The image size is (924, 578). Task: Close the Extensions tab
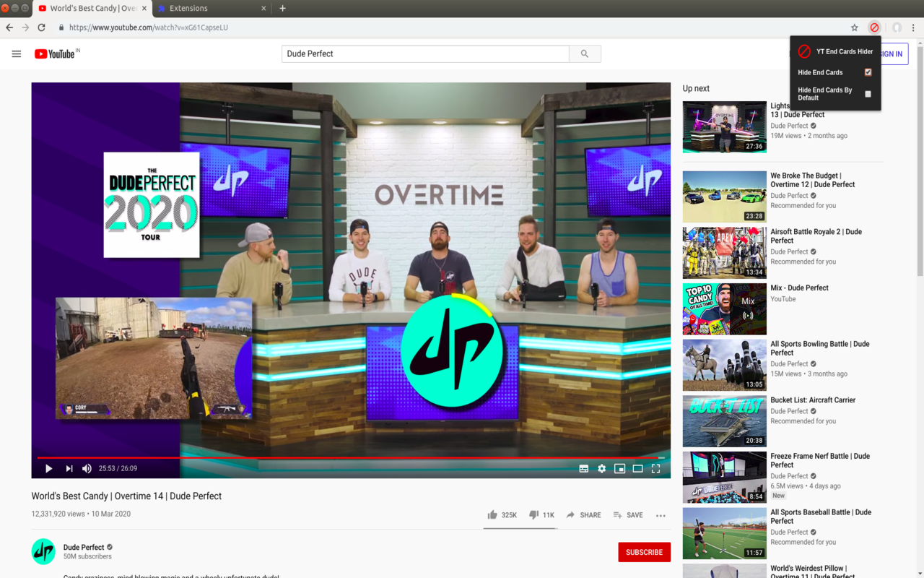[x=263, y=9]
